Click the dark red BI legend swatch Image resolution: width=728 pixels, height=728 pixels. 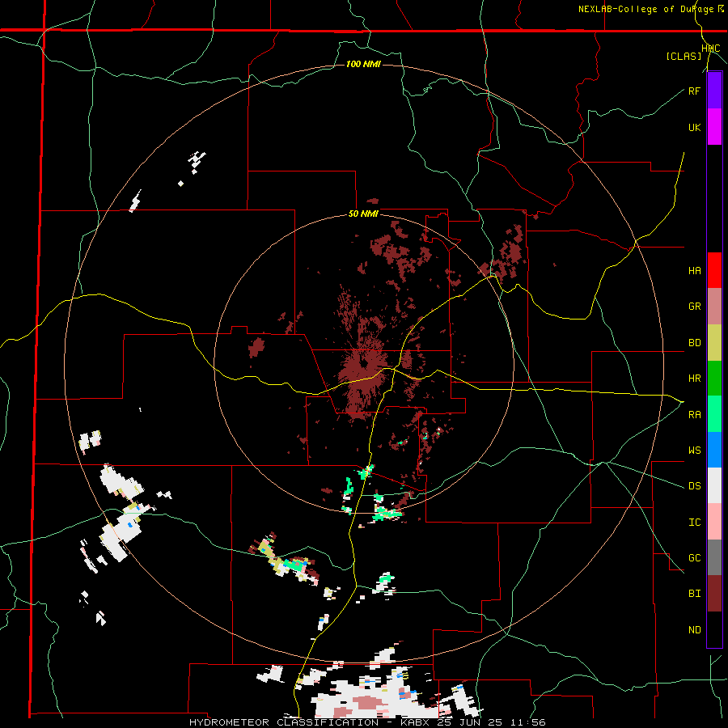click(x=714, y=594)
